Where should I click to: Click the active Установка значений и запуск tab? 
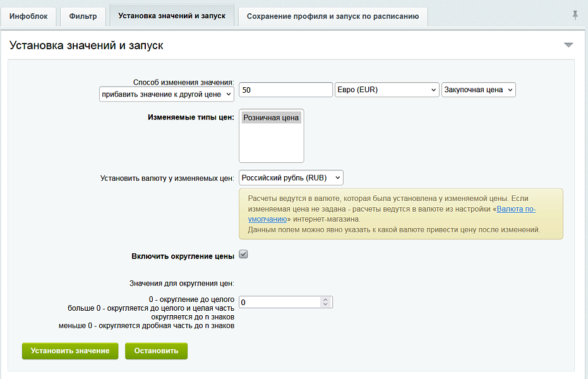point(172,15)
